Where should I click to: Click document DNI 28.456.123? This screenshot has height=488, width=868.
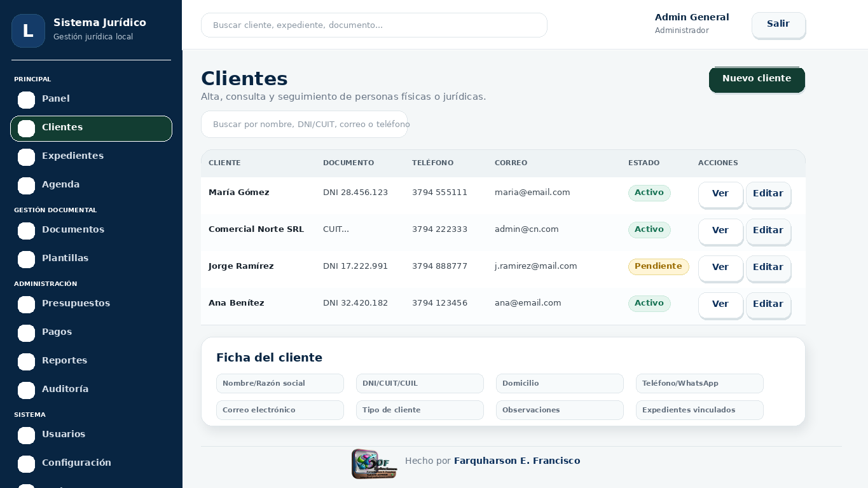(355, 193)
